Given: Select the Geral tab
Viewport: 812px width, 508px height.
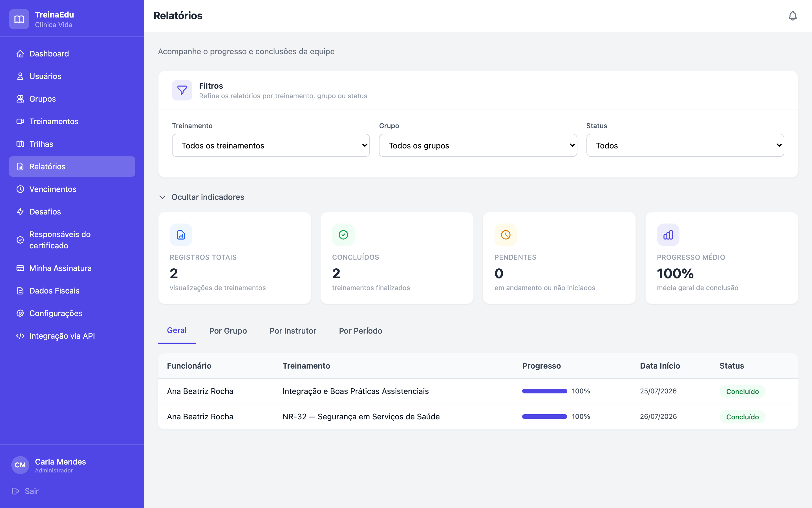Looking at the screenshot, I should pyautogui.click(x=177, y=330).
